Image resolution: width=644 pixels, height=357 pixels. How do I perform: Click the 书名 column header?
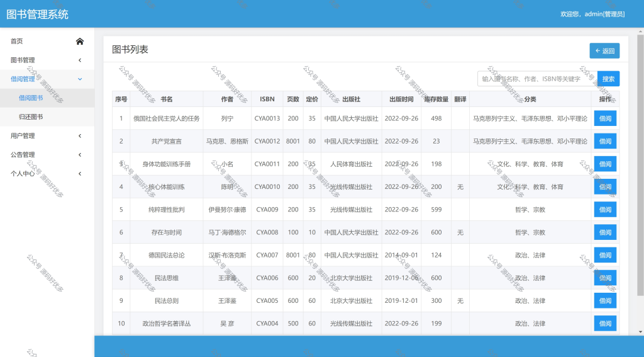coord(166,99)
